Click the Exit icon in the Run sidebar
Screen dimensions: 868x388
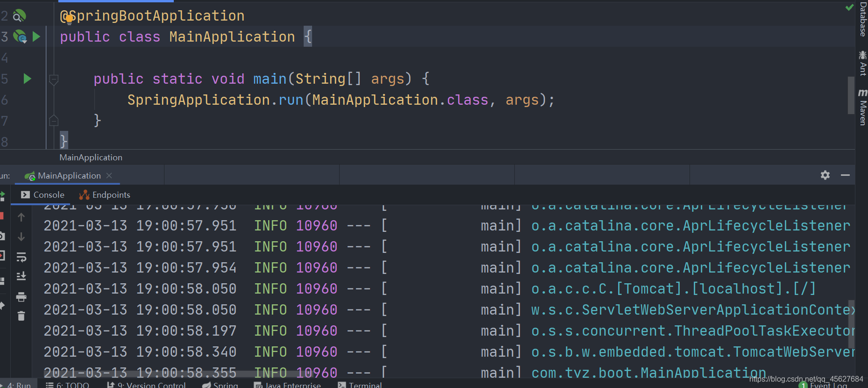tap(2, 256)
